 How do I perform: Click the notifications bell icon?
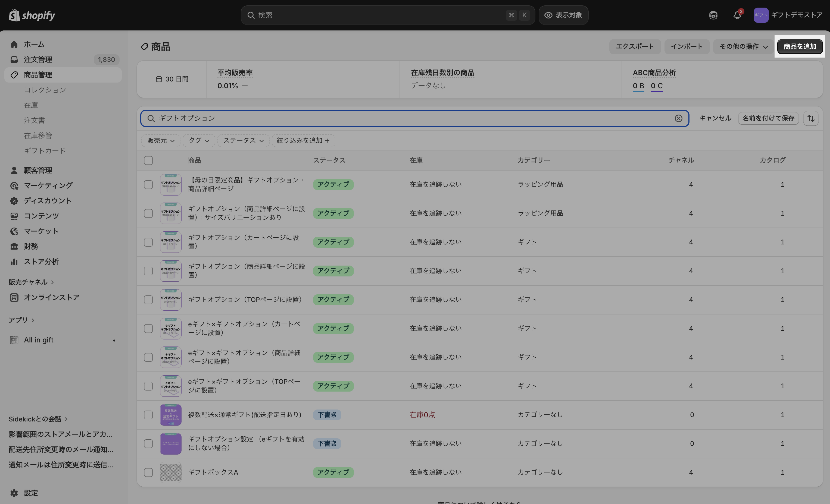pyautogui.click(x=737, y=15)
